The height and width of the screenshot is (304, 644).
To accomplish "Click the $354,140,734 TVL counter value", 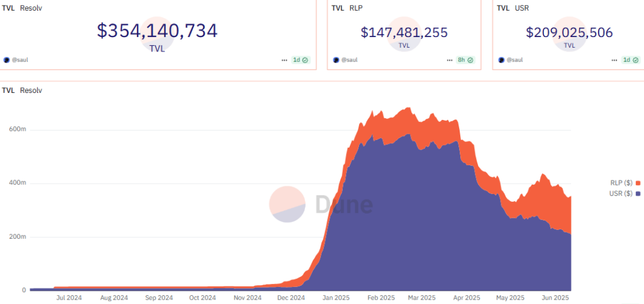I will (x=157, y=31).
